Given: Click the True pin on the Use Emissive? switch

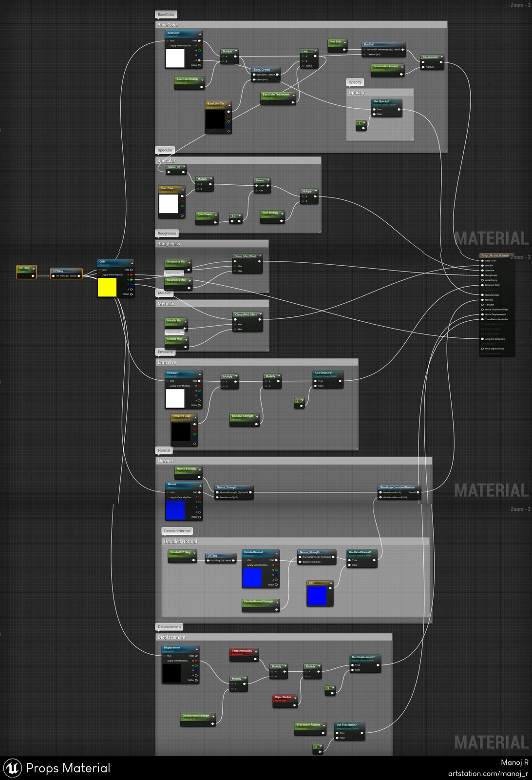Looking at the screenshot, I should (316, 381).
